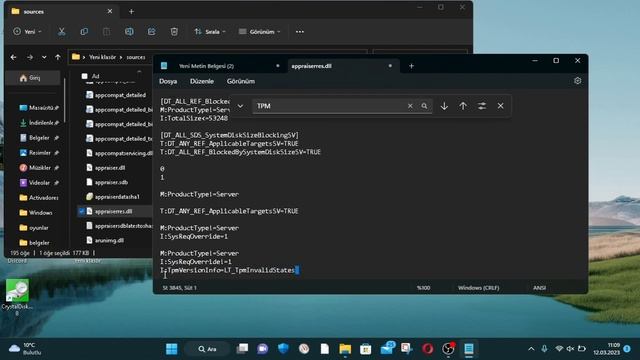Click Share icon in File Explorer toolbar
This screenshot has height=360, width=640.
[151, 31]
